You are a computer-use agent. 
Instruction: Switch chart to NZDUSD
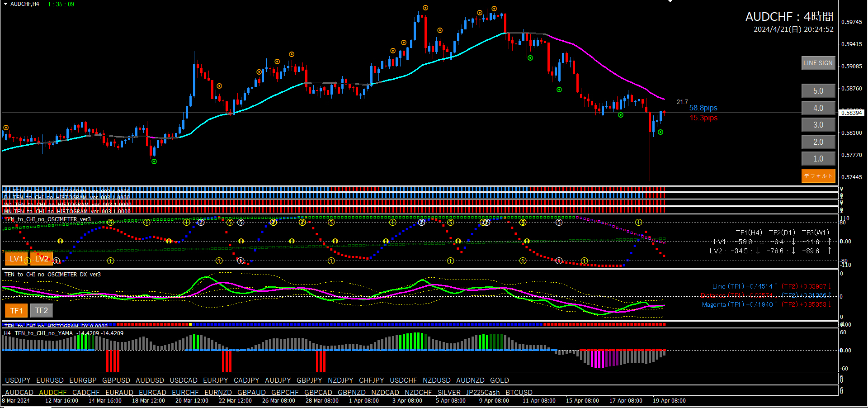(x=437, y=380)
